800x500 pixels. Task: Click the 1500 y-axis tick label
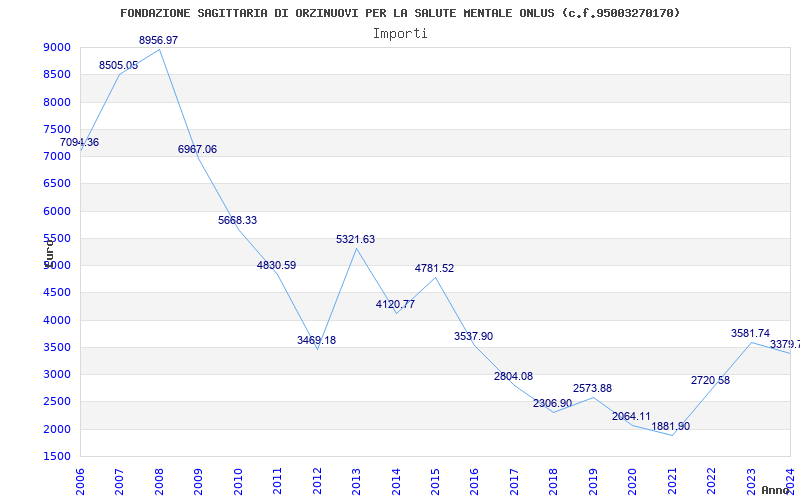tap(56, 456)
